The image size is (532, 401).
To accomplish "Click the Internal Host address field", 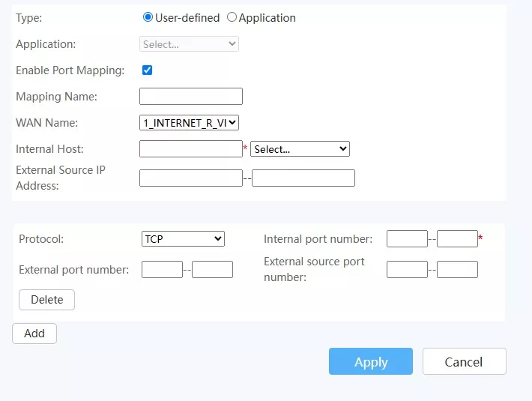I will tap(191, 149).
